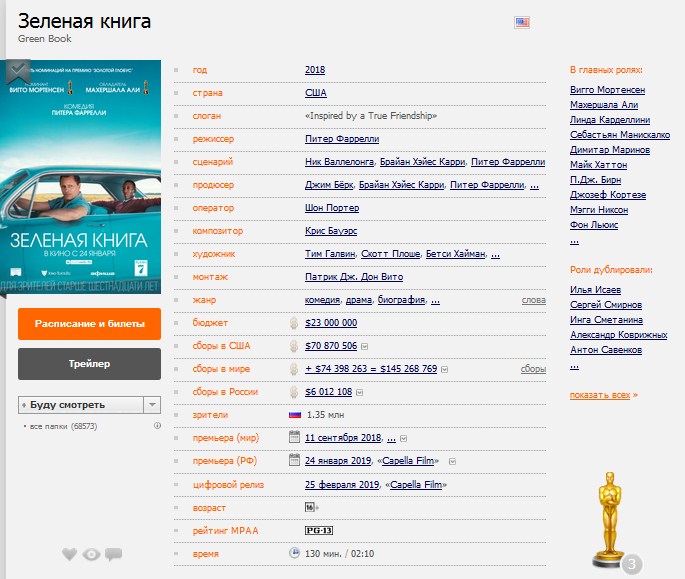Viewport: 685px width, 579px height.
Task: Click 'показать всех' link under cast
Action: point(600,395)
